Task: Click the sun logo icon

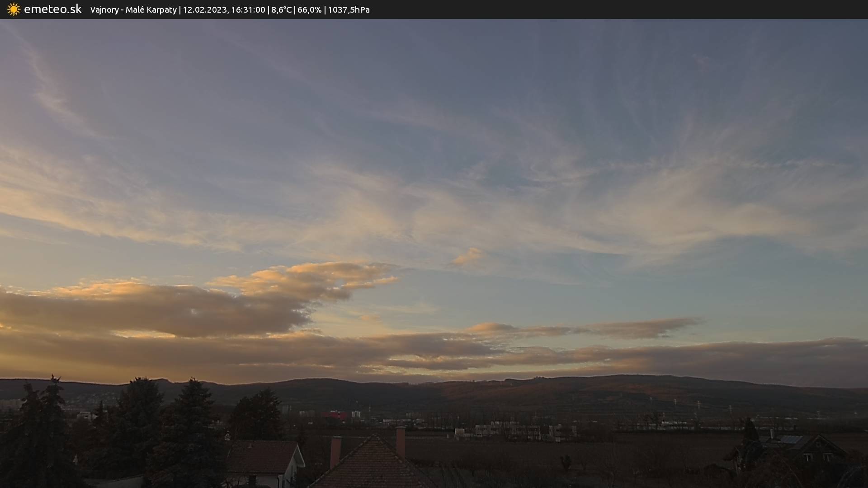Action: [x=14, y=9]
